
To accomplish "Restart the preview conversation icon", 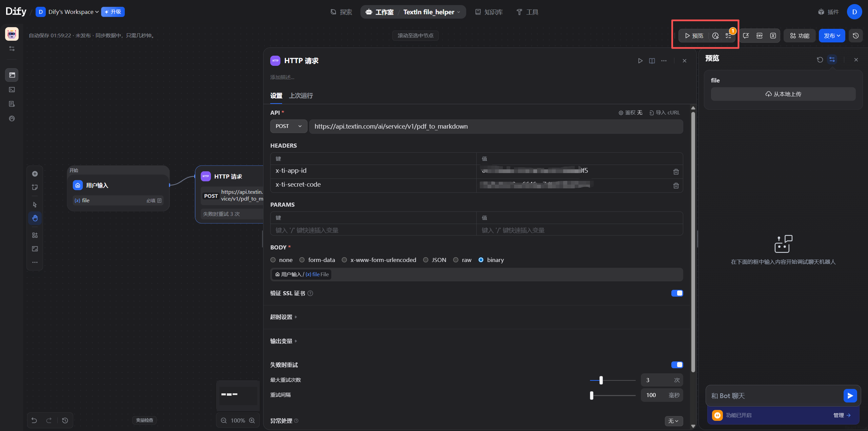I will click(x=820, y=60).
